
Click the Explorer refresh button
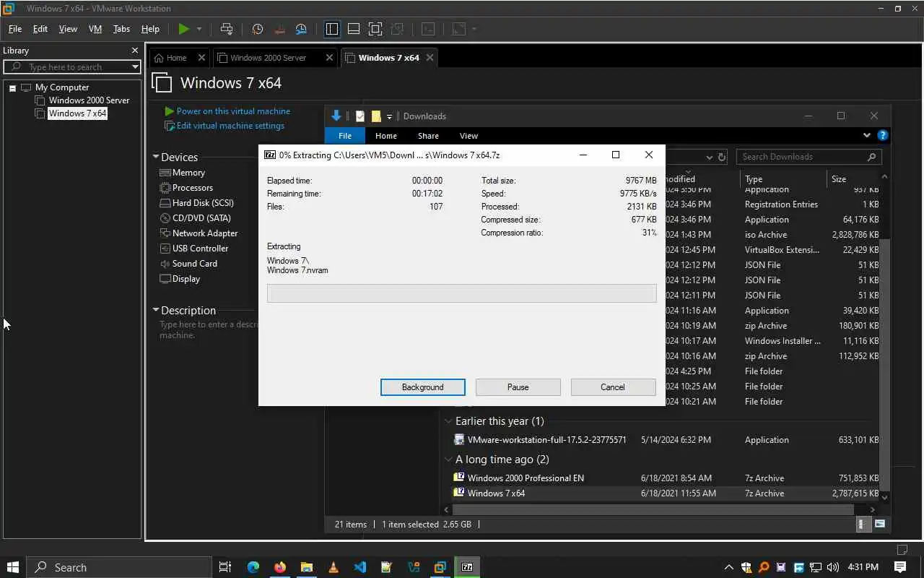click(x=721, y=157)
